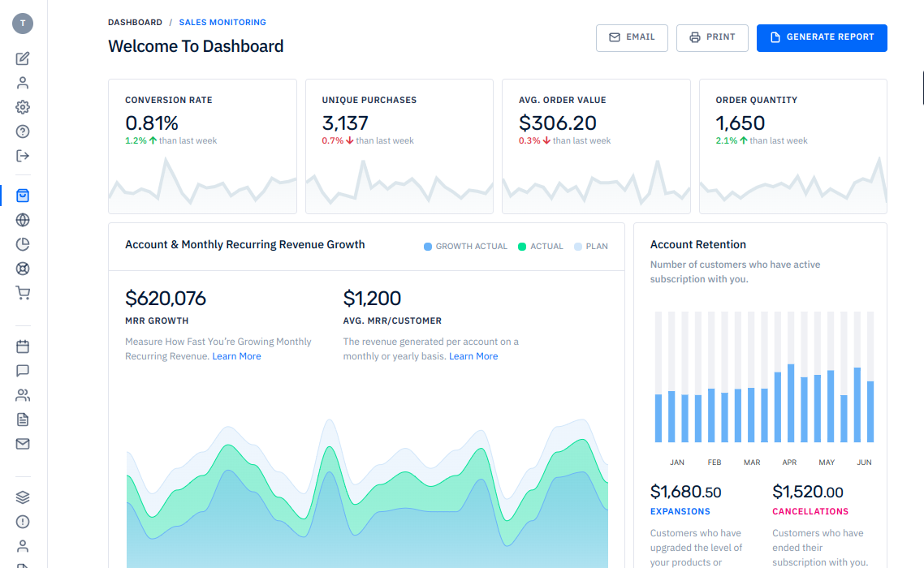Click the edit pencil icon in sidebar

pyautogui.click(x=23, y=58)
